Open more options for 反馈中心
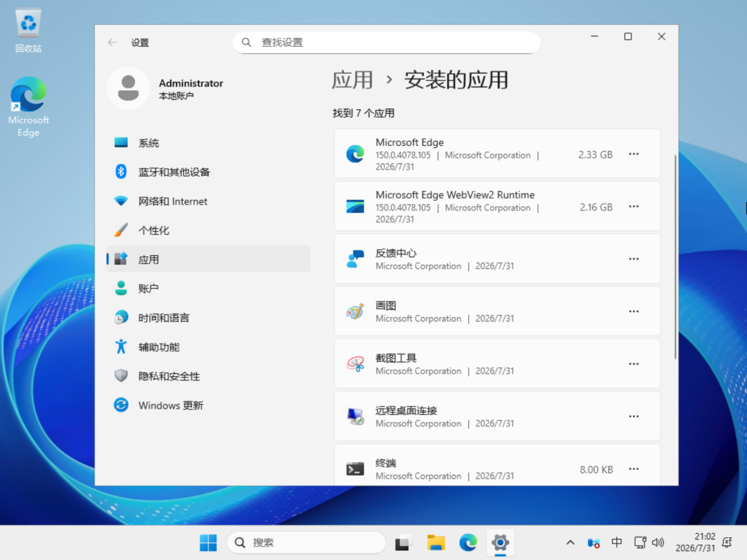The width and height of the screenshot is (747, 560). pos(634,259)
